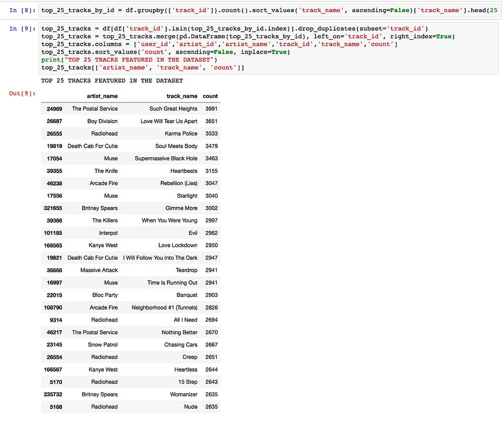Click track cell Rebellion (Lies)
The height and width of the screenshot is (422, 504).
[179, 184]
